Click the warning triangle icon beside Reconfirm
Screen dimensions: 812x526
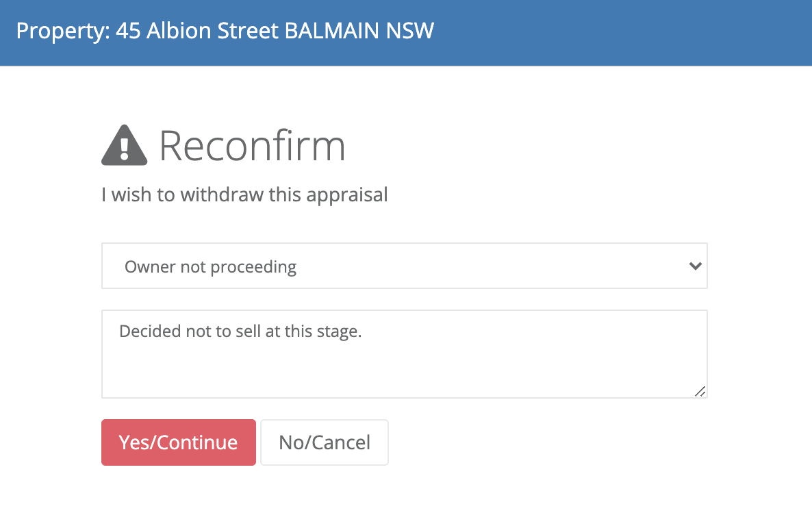click(125, 146)
